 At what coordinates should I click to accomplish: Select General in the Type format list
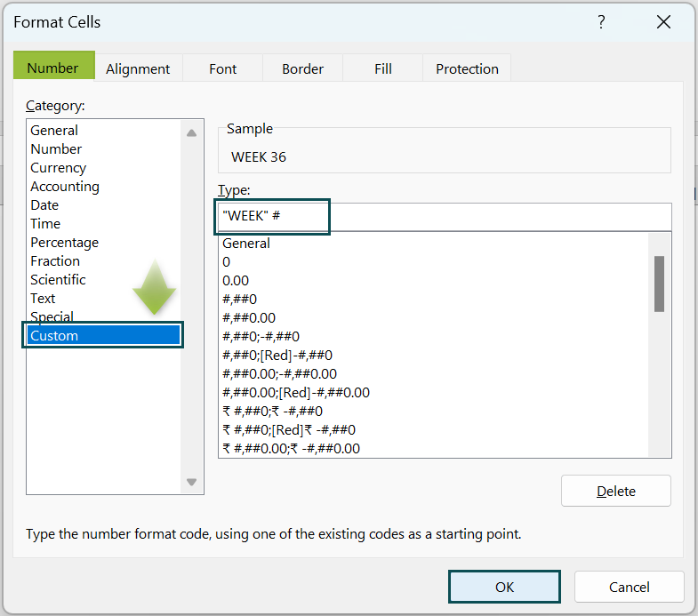pyautogui.click(x=434, y=244)
